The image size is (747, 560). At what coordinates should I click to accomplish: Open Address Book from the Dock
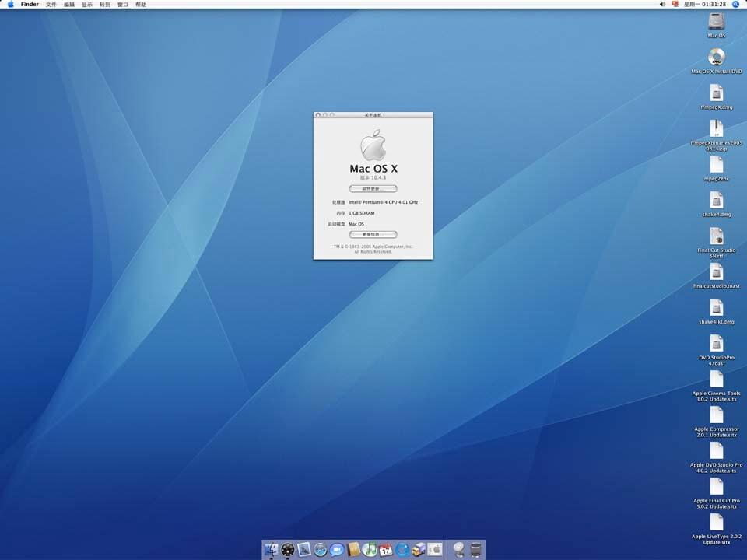click(x=353, y=550)
